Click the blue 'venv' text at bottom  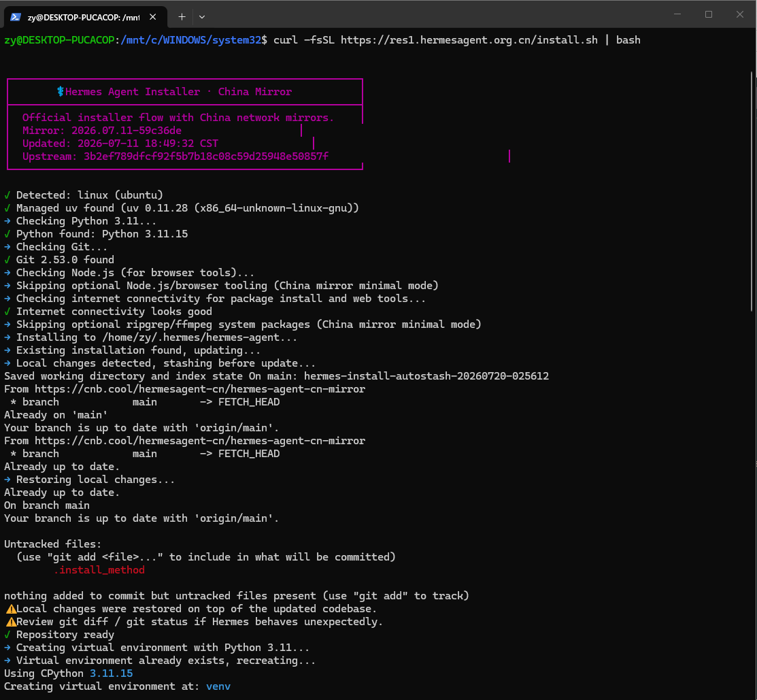[x=218, y=686]
